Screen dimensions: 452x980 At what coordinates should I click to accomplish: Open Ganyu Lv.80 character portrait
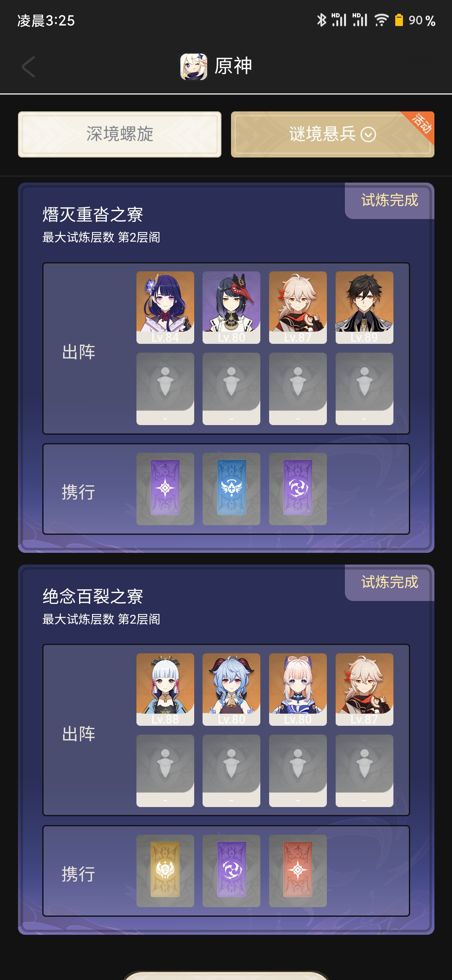231,689
